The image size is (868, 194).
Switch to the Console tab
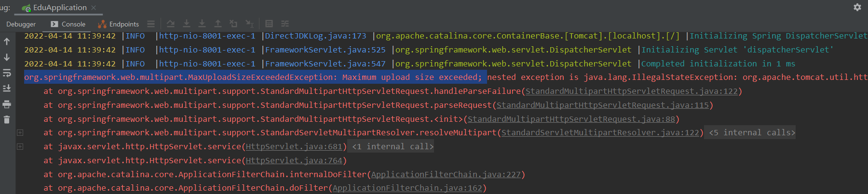(68, 24)
